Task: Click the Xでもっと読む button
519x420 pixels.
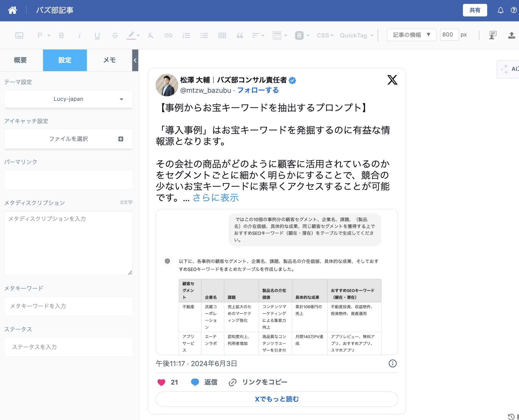Action: 277,399
